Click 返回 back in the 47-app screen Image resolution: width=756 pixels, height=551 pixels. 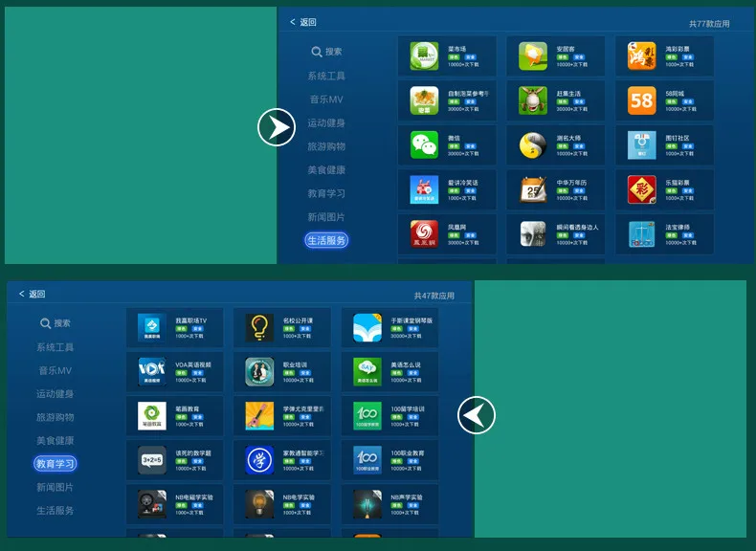[x=32, y=294]
